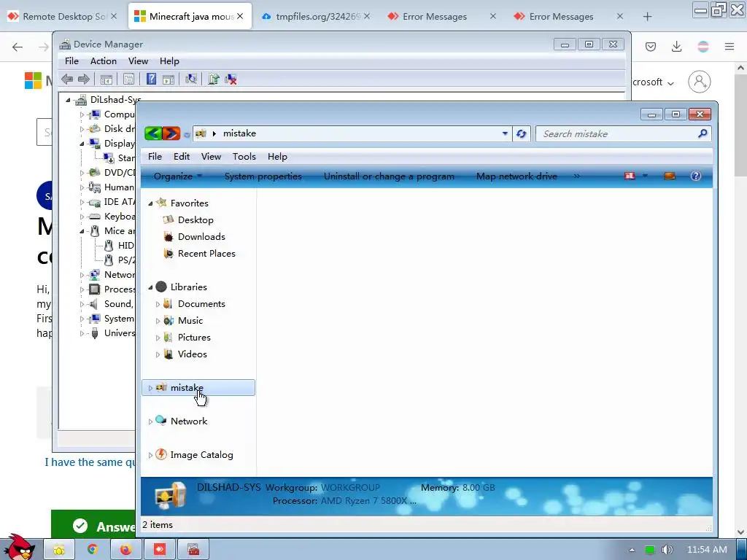This screenshot has height=560, width=747.
Task: Open the Microsoft dropdown in page header
Action: pos(653,82)
